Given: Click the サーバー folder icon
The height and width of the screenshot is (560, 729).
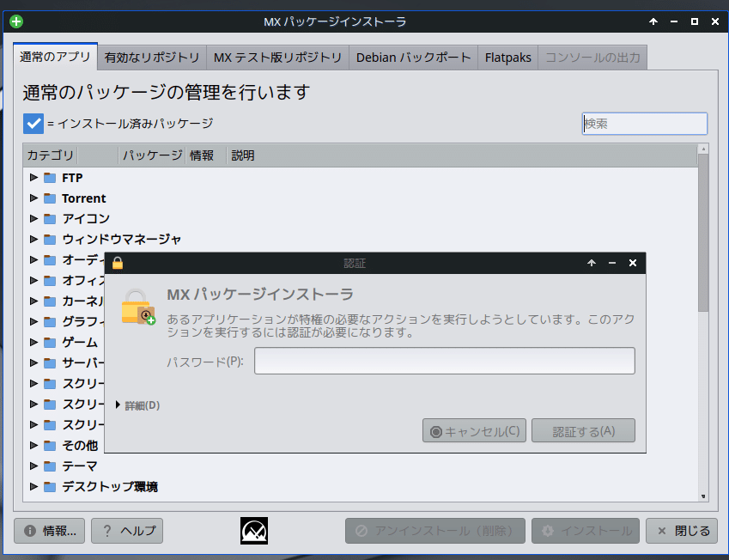Looking at the screenshot, I should pos(50,362).
